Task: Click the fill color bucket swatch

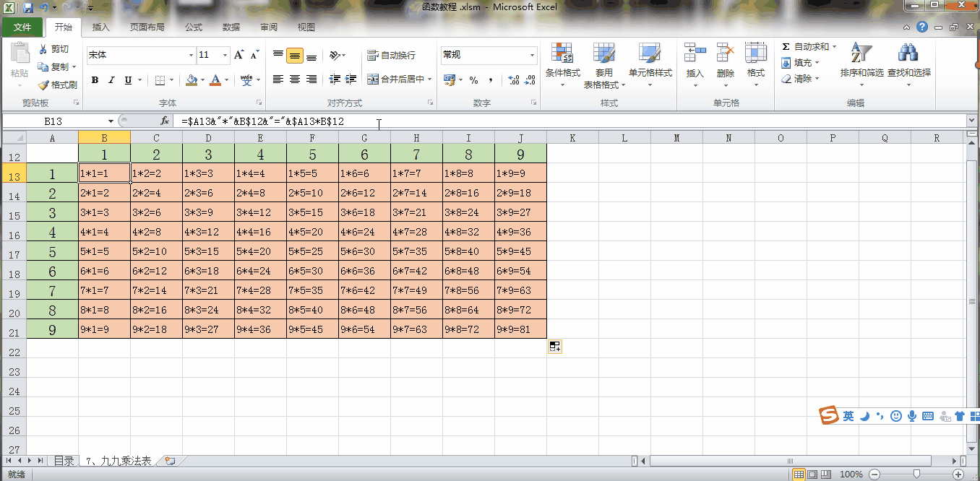Action: [x=192, y=80]
